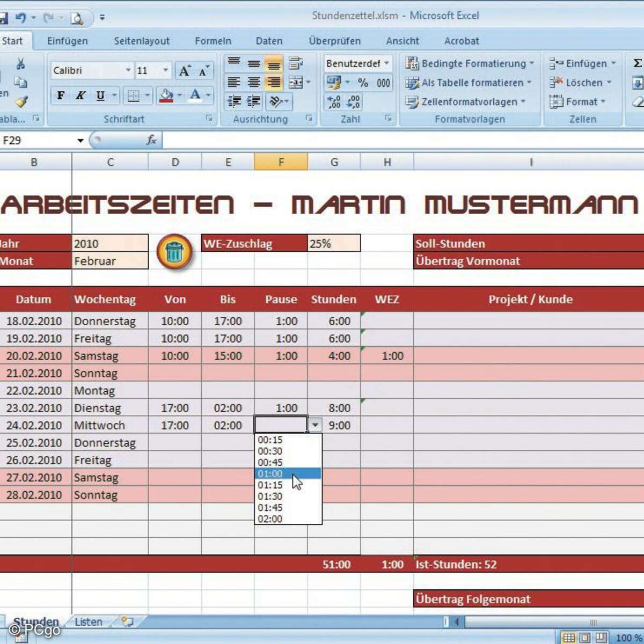This screenshot has height=644, width=644.
Task: Increase font size with the large A icon
Action: point(185,71)
